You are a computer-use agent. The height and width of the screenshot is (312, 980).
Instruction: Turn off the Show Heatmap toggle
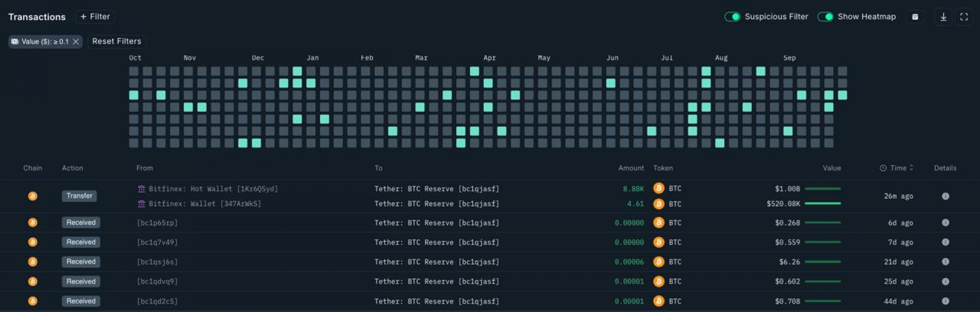point(825,17)
